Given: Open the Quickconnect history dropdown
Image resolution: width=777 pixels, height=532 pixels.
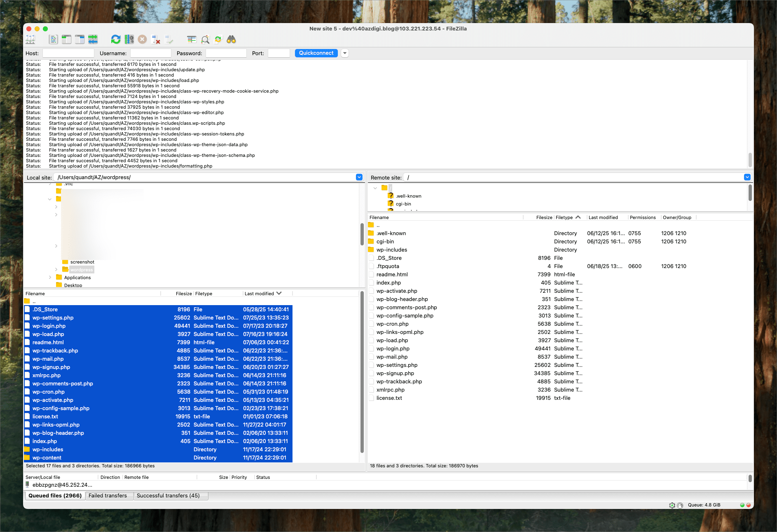Looking at the screenshot, I should tap(345, 53).
